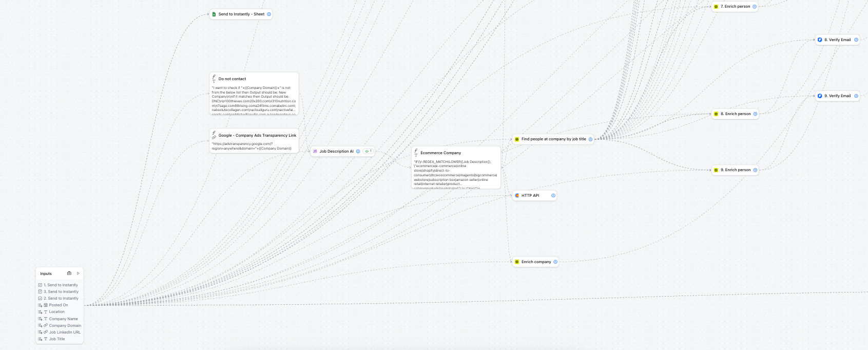Click the play arrow in Inputs header
The height and width of the screenshot is (350, 868).
tap(78, 273)
